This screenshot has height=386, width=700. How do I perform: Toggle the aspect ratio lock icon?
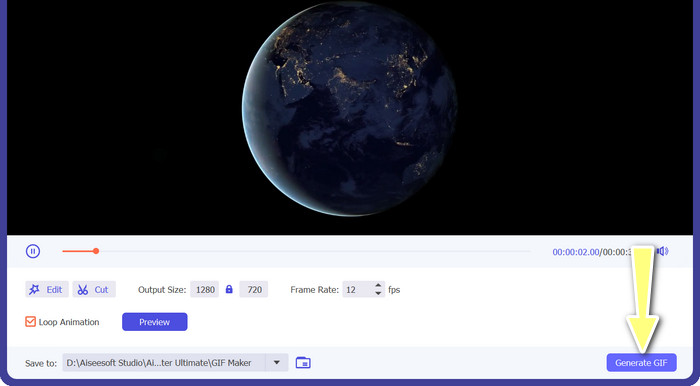point(229,289)
